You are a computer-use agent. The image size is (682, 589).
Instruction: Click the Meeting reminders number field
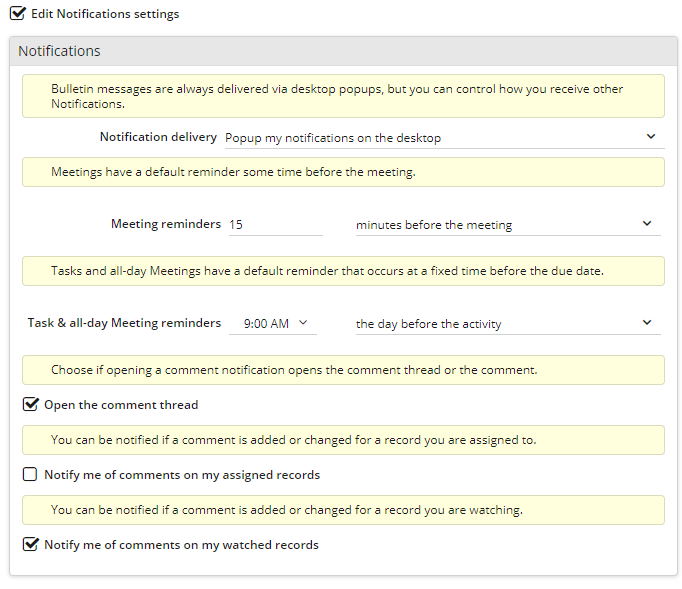275,225
